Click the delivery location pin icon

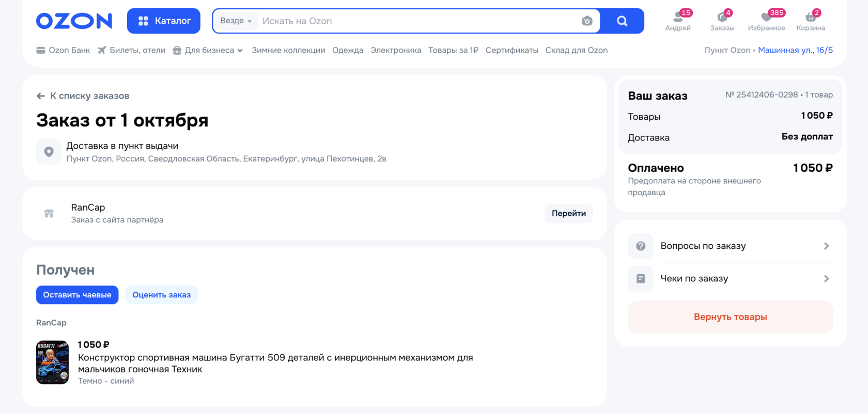point(49,152)
